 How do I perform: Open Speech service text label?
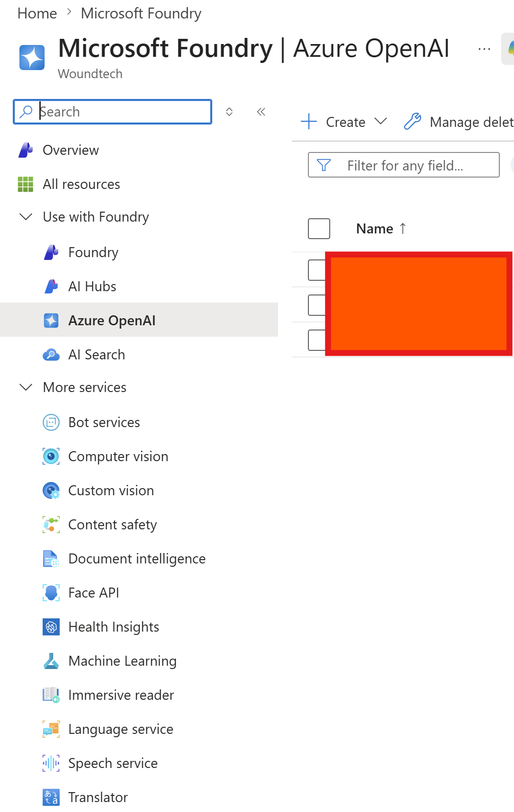click(x=113, y=763)
